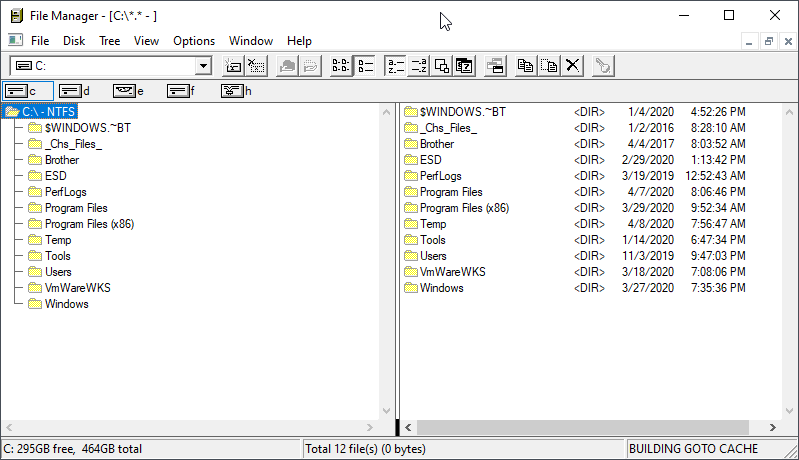Click Users folder icon in file list
799x460 pixels.
coord(411,256)
